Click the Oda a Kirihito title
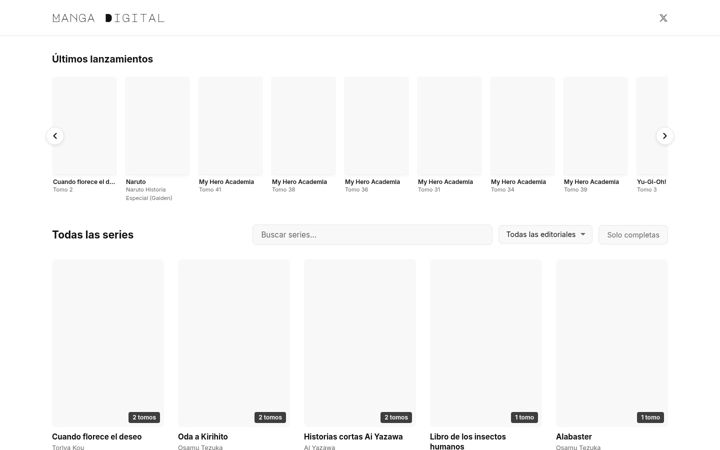720x450 pixels. tap(203, 437)
